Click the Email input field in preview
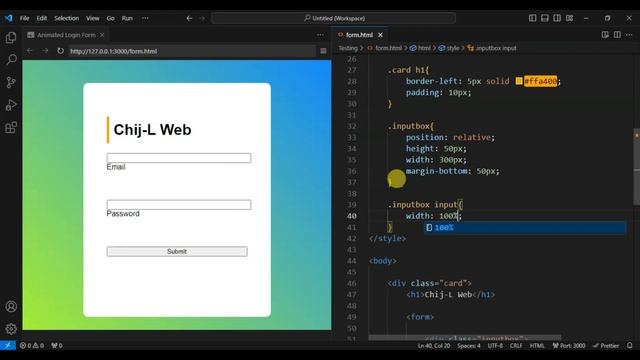Image resolution: width=640 pixels, height=360 pixels. tap(179, 158)
